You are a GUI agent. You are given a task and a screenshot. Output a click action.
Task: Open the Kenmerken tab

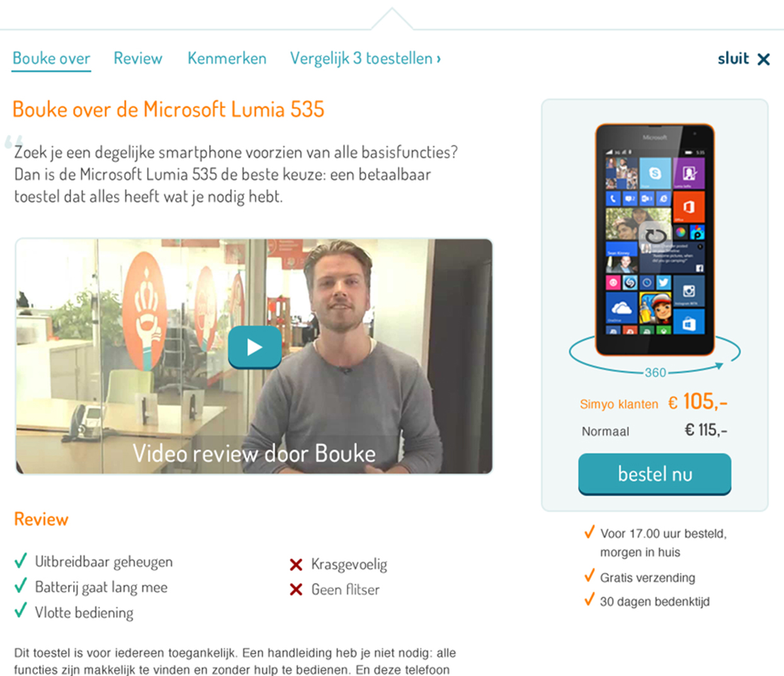(x=227, y=59)
